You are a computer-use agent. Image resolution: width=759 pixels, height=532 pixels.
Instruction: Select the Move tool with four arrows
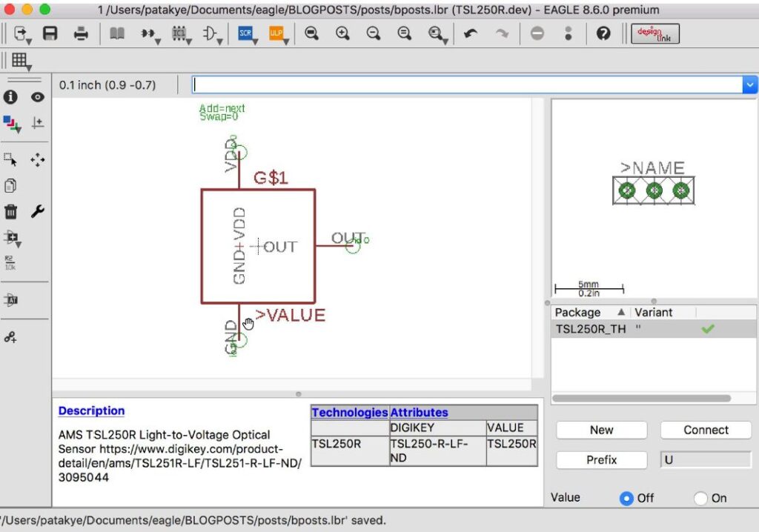coord(37,160)
